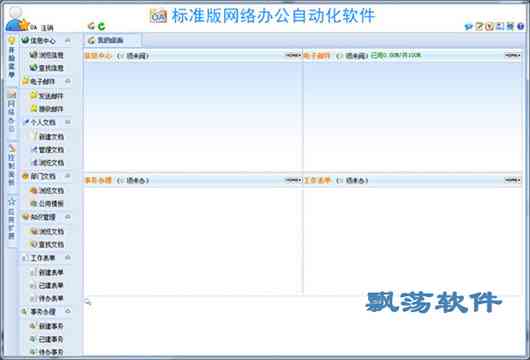This screenshot has height=360, width=530.
Task: Click the more button of 信息中心 panel
Action: click(x=293, y=55)
